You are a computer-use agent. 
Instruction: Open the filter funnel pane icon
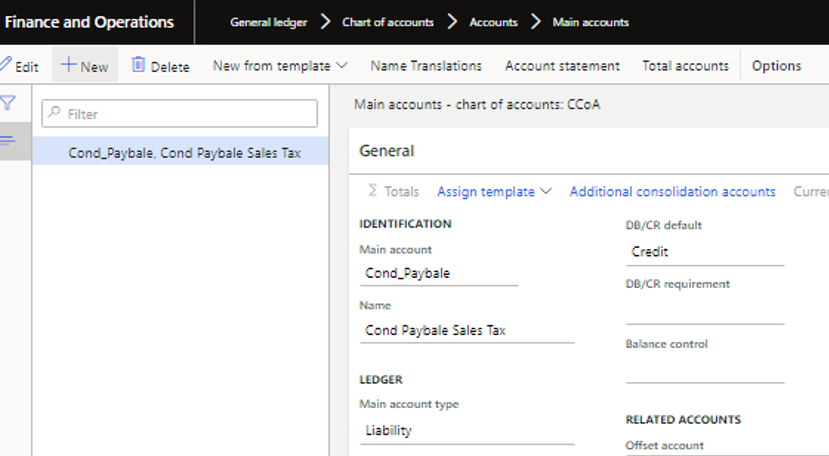point(8,103)
